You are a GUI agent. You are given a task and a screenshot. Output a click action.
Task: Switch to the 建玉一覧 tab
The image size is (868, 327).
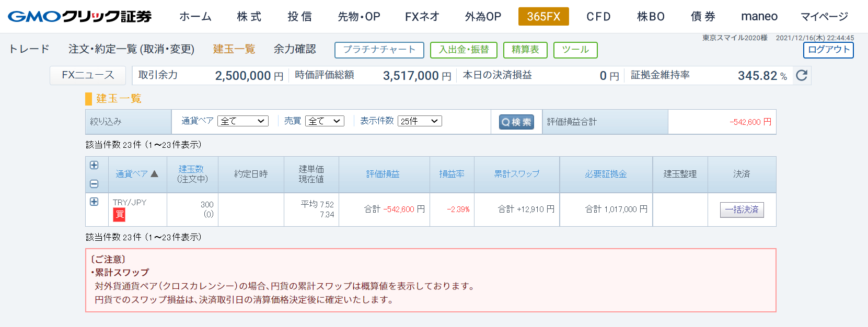(x=234, y=49)
